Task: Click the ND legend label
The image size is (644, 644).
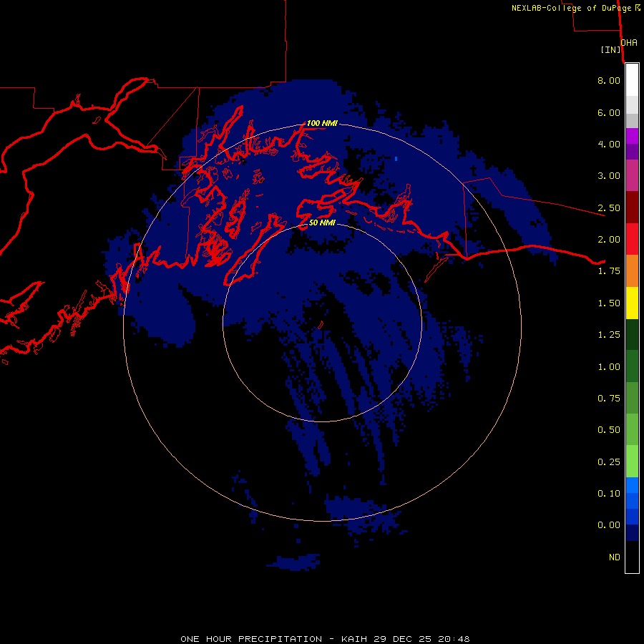Action: (x=615, y=557)
